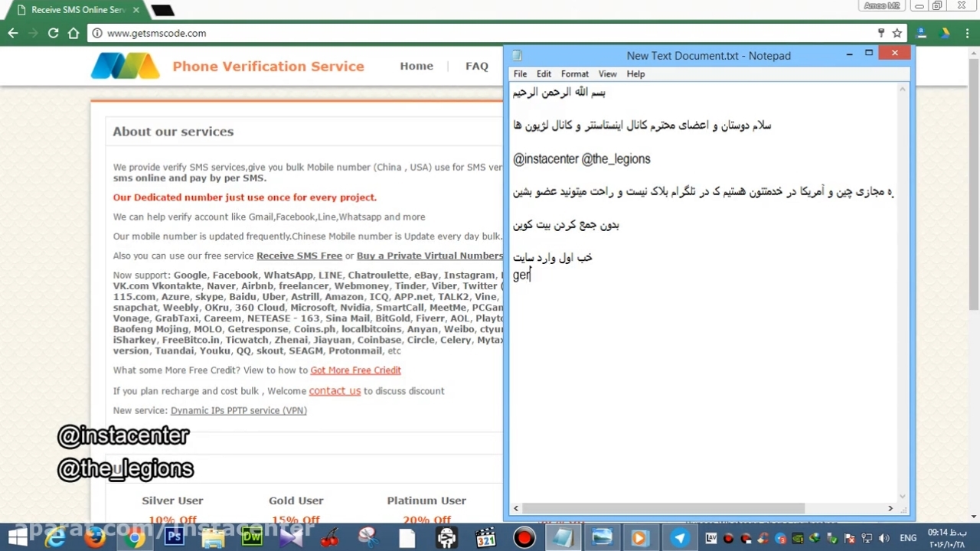Click the saved password key icon

(x=881, y=33)
